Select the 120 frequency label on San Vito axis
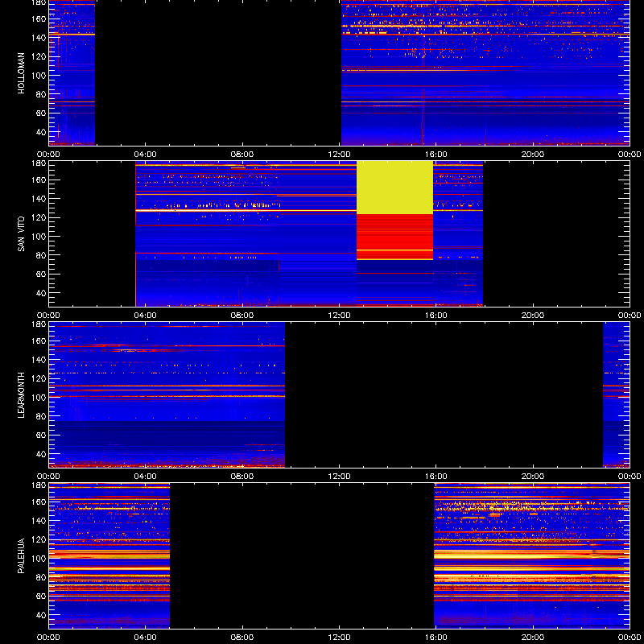This screenshot has width=644, height=644. click(39, 217)
